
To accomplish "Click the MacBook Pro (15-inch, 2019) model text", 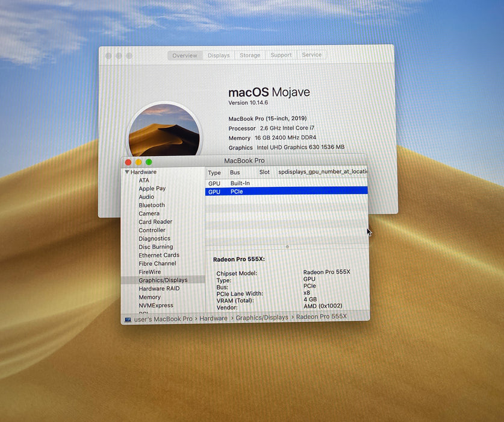I will [x=267, y=118].
